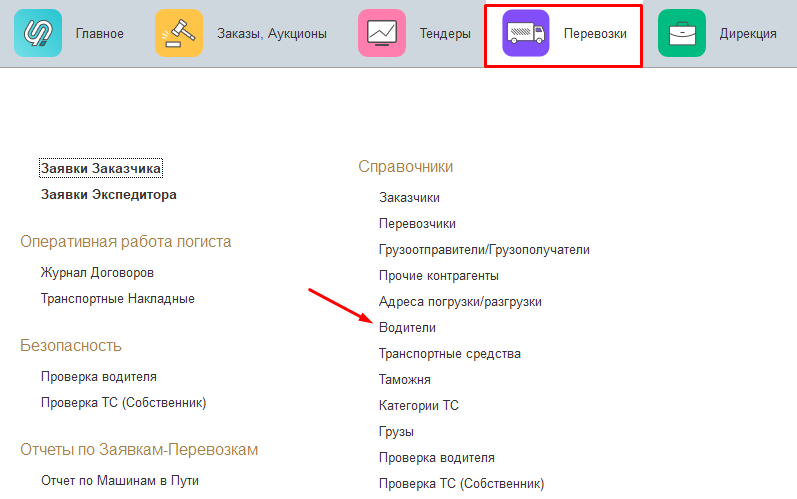Click the pink chart Тендеры icon
Image resolution: width=797 pixels, height=499 pixels.
382,33
